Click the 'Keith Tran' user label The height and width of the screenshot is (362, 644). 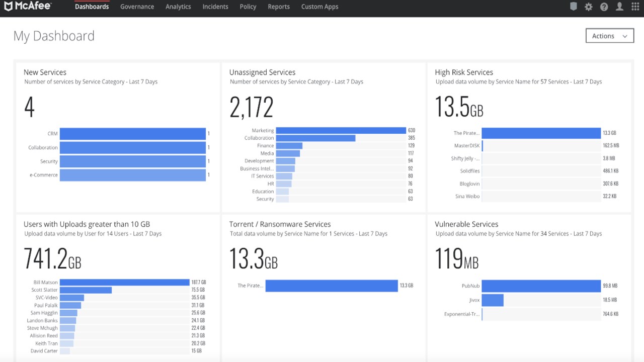[x=46, y=343]
